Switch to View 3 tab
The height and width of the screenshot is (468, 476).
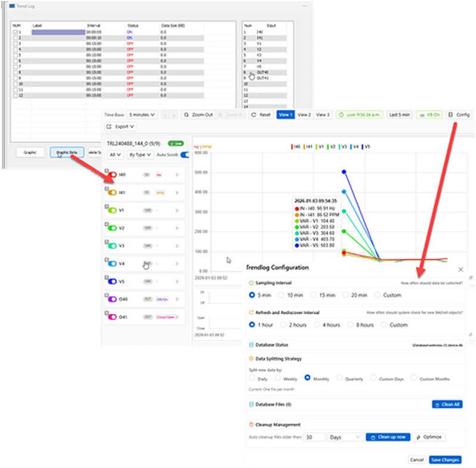coord(323,114)
